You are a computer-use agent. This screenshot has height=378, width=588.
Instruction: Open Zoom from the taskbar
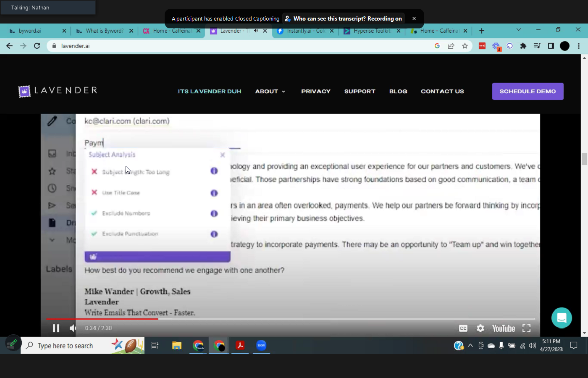click(261, 345)
